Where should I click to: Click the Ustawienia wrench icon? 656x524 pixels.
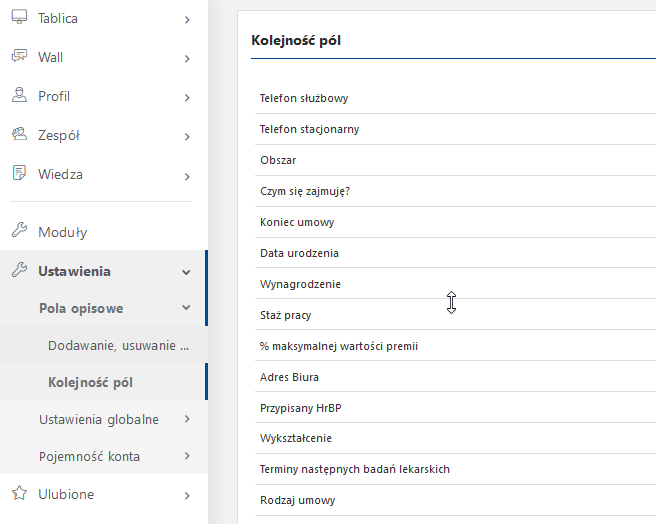[x=19, y=270]
